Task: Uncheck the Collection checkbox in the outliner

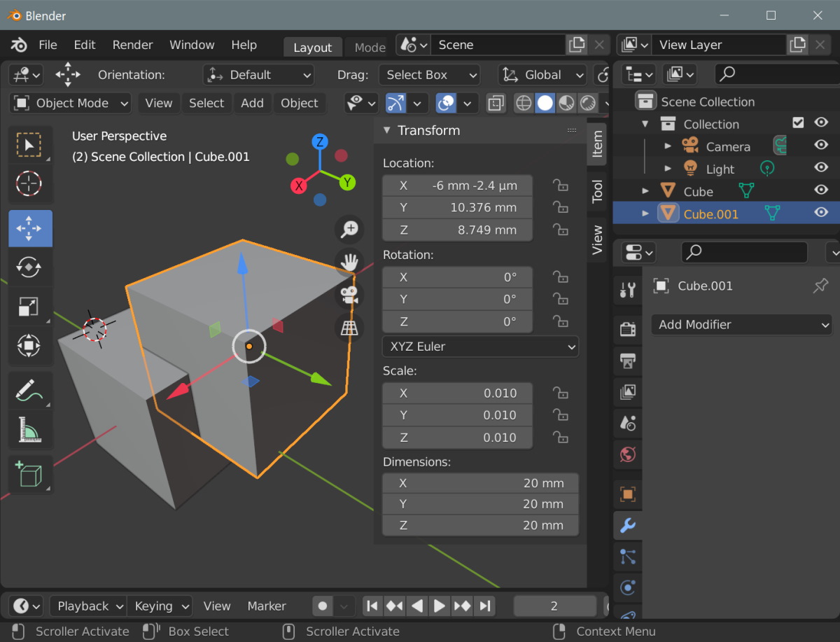Action: pos(798,123)
